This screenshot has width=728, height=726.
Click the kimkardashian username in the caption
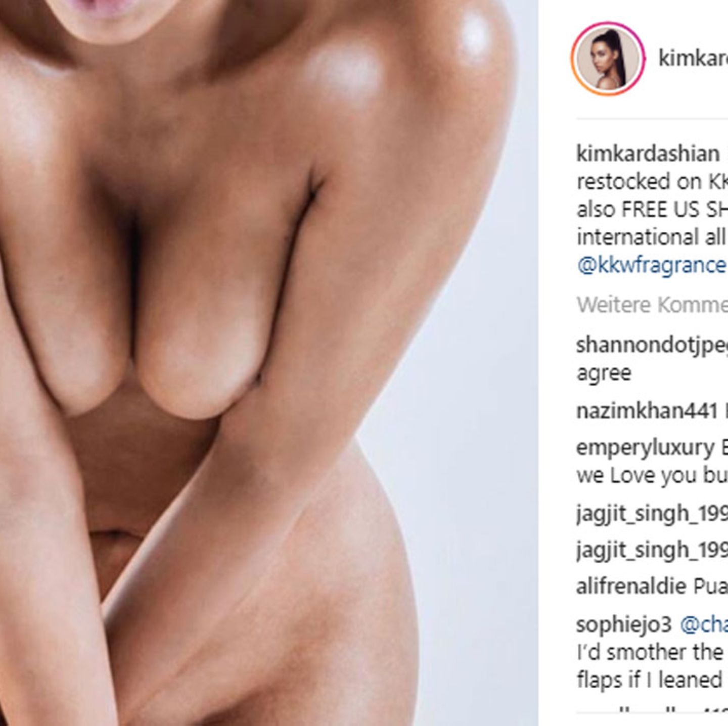tap(648, 154)
